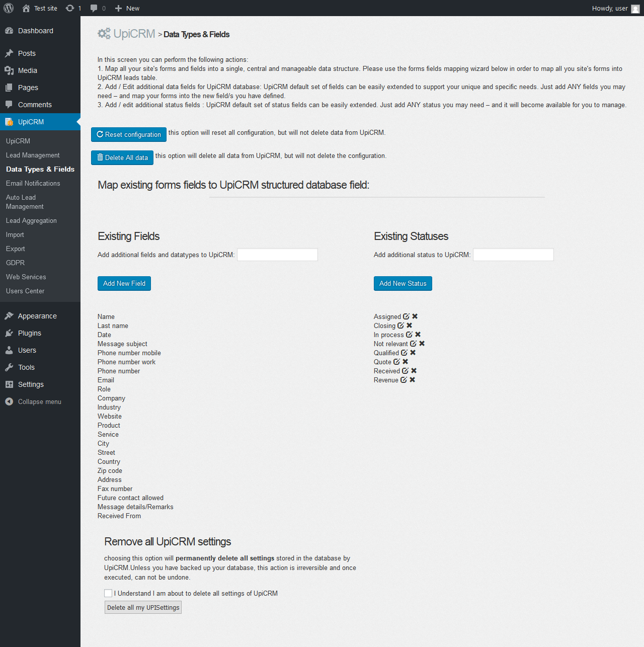The width and height of the screenshot is (644, 647).
Task: Open the Test site link
Action: coord(46,9)
